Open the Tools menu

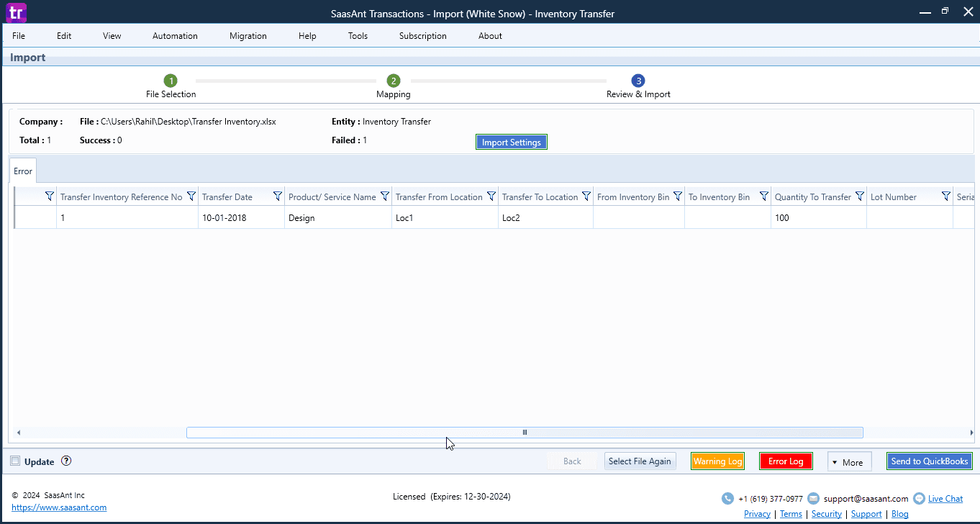pyautogui.click(x=358, y=36)
